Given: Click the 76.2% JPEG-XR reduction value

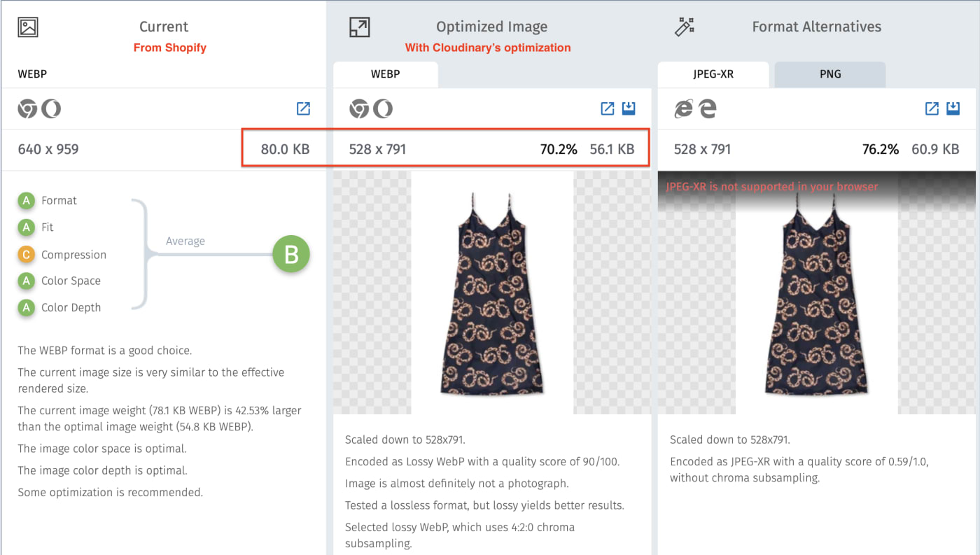Looking at the screenshot, I should (x=880, y=149).
